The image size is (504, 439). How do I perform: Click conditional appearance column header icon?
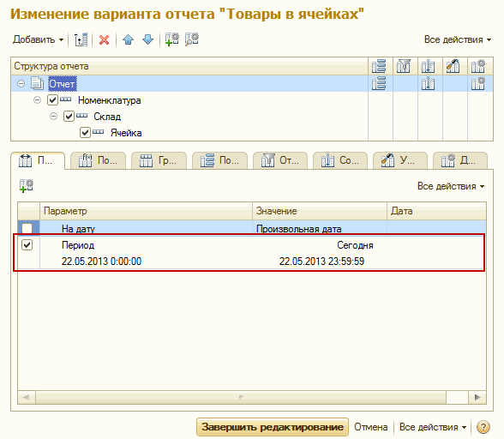453,66
